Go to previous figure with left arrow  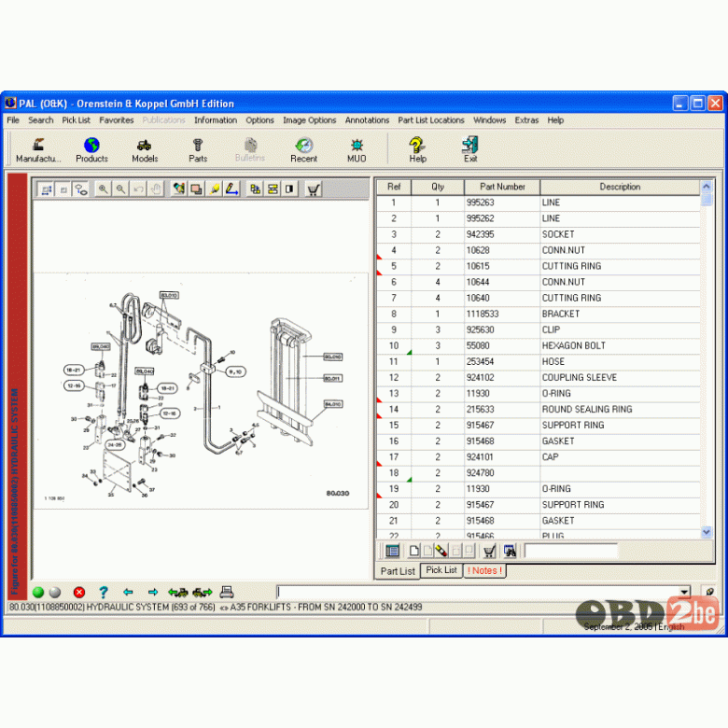(128, 592)
